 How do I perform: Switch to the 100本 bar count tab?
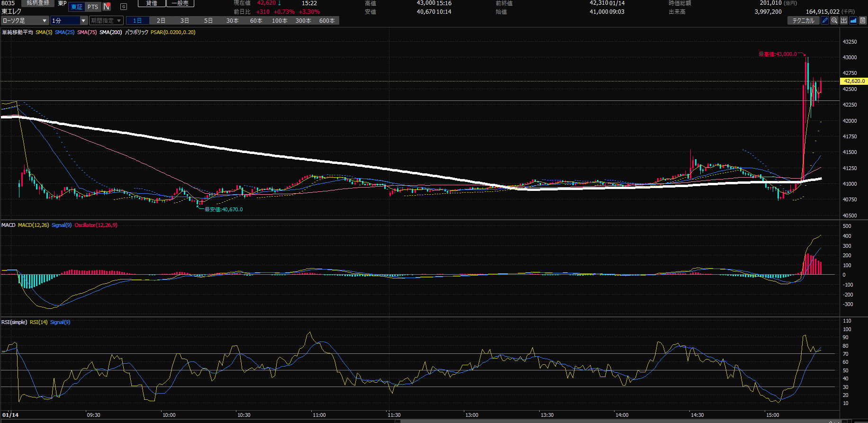click(280, 20)
